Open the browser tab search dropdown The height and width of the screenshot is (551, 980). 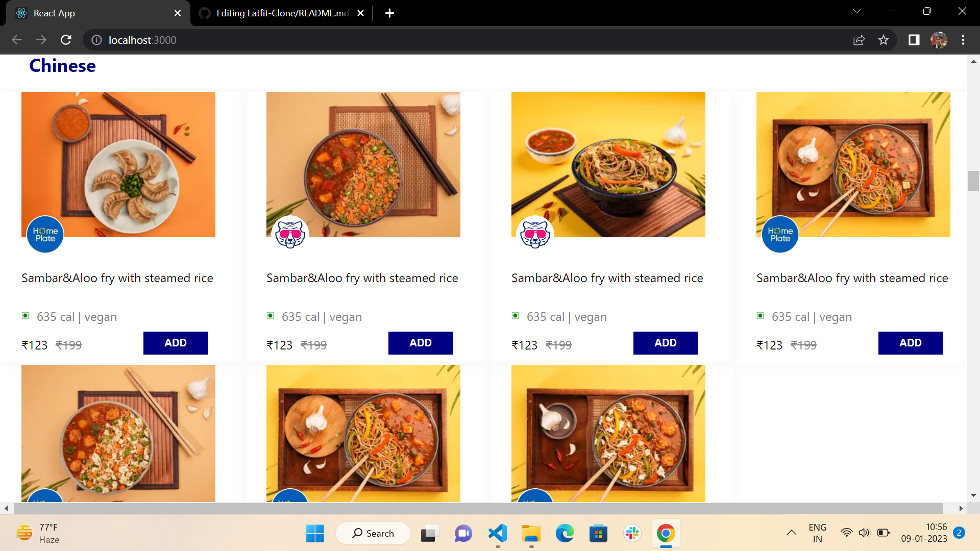point(857,11)
